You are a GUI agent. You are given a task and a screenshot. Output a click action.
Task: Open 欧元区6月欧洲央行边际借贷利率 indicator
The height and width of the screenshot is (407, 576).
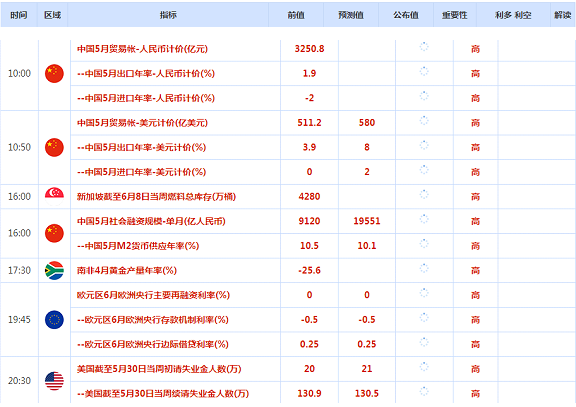[x=153, y=344]
